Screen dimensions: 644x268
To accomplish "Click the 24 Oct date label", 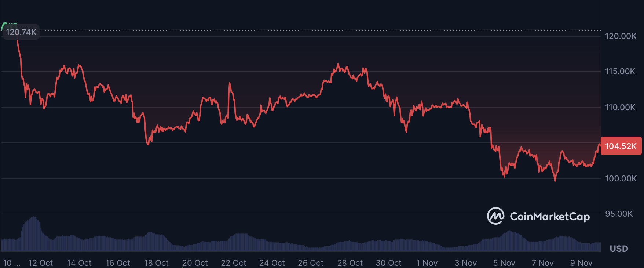I will pos(272,263).
